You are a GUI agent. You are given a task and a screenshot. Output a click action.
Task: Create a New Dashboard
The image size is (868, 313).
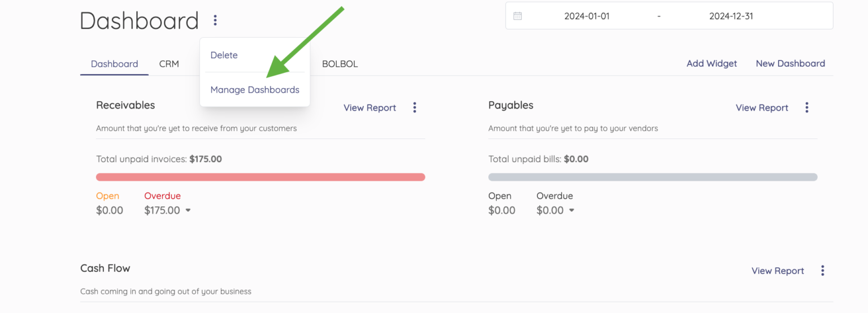pyautogui.click(x=791, y=63)
